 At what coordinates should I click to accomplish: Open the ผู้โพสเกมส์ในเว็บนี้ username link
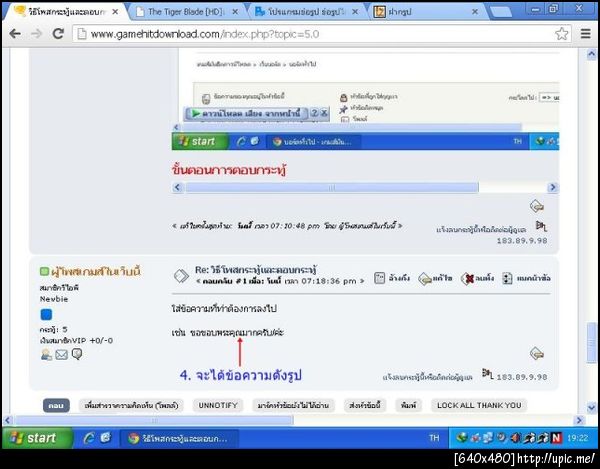96,272
